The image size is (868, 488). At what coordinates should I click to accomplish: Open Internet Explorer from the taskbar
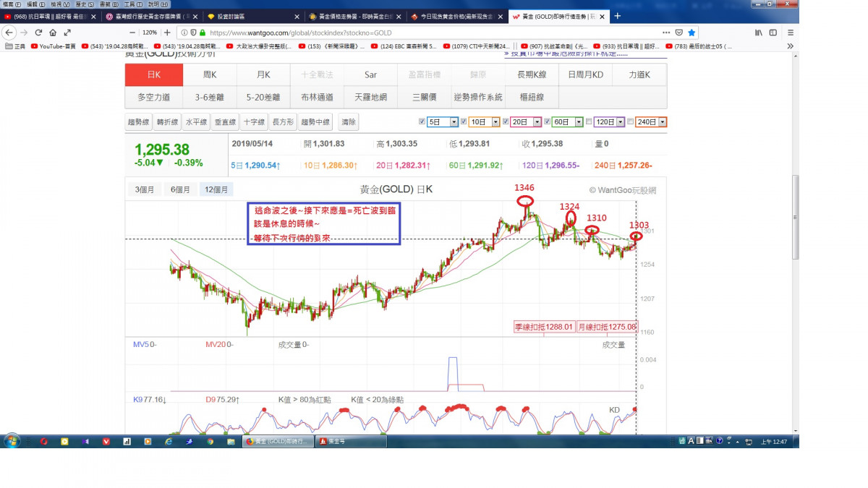click(169, 441)
